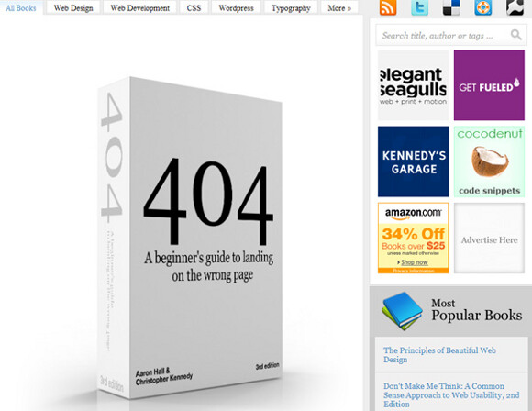Screen dimensions: 532x411
Task: Go to the CSS category tab
Action: tap(194, 8)
